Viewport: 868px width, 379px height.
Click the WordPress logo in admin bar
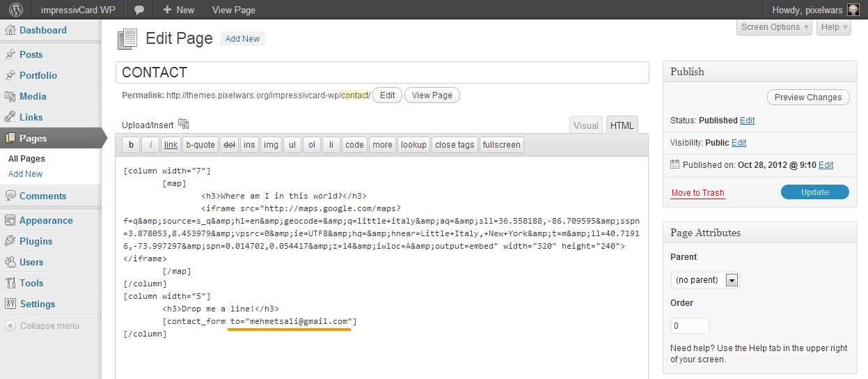click(x=15, y=10)
